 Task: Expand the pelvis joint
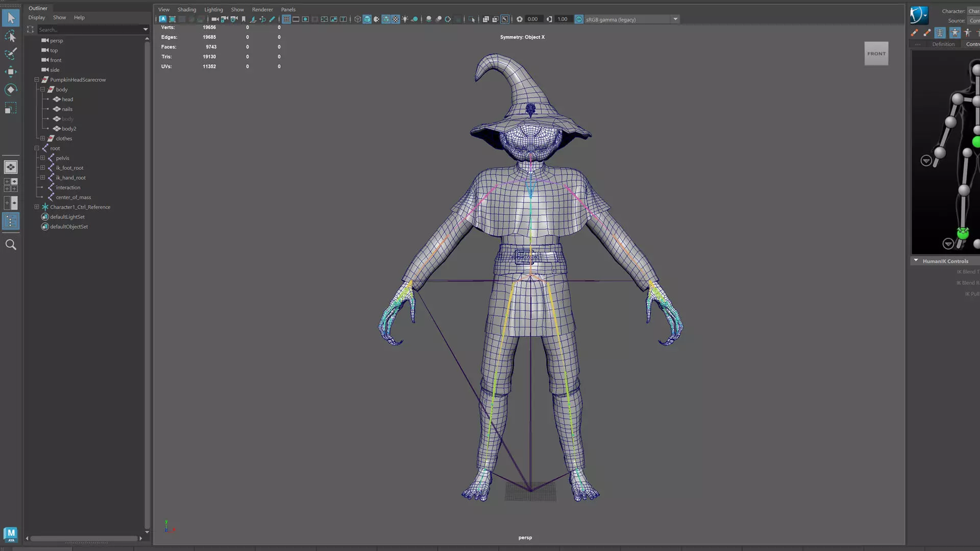(43, 158)
